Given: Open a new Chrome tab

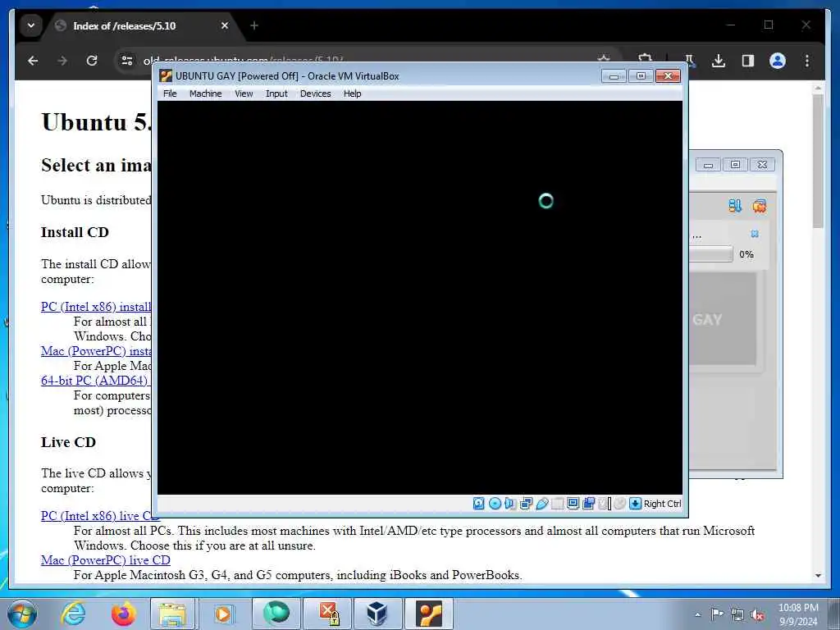Looking at the screenshot, I should 254,25.
